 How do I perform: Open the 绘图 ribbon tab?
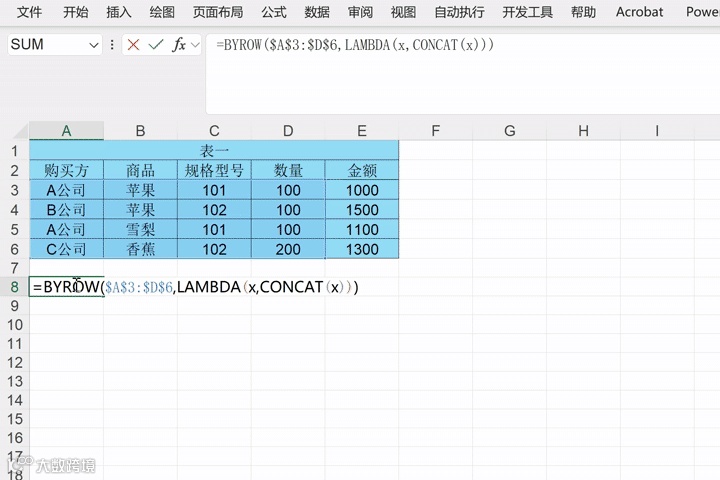[162, 12]
